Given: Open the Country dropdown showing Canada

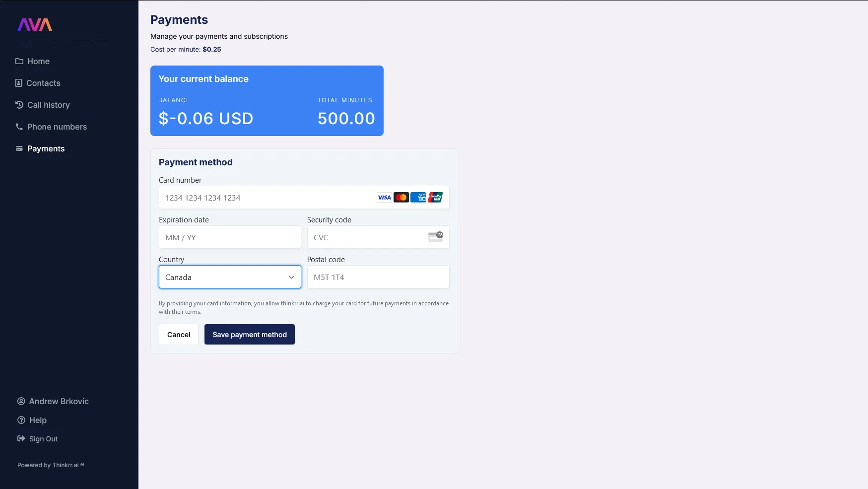Looking at the screenshot, I should (x=230, y=277).
